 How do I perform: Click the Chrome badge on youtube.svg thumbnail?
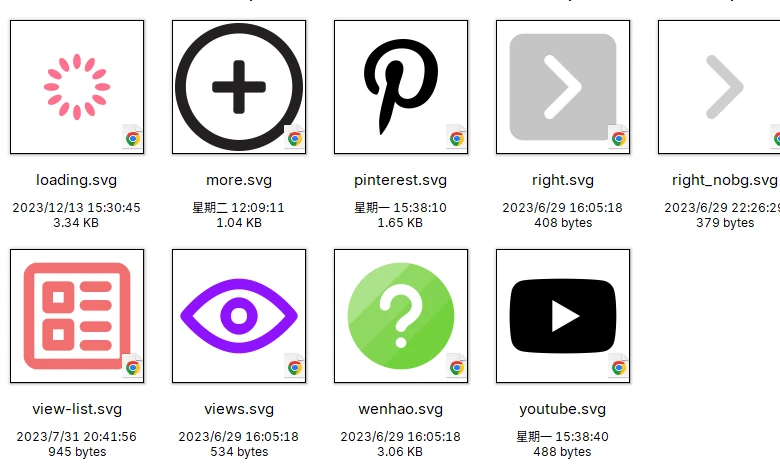coord(618,367)
